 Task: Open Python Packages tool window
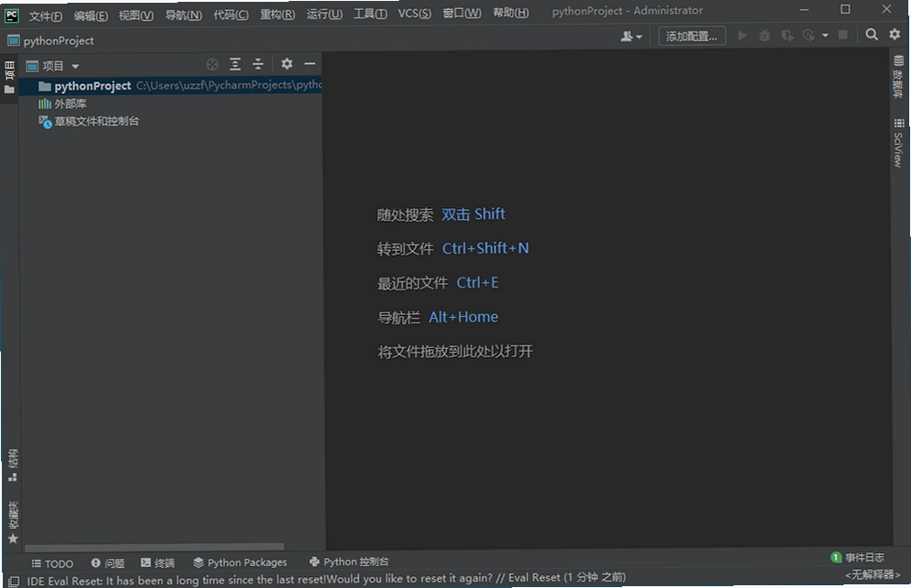coord(240,562)
